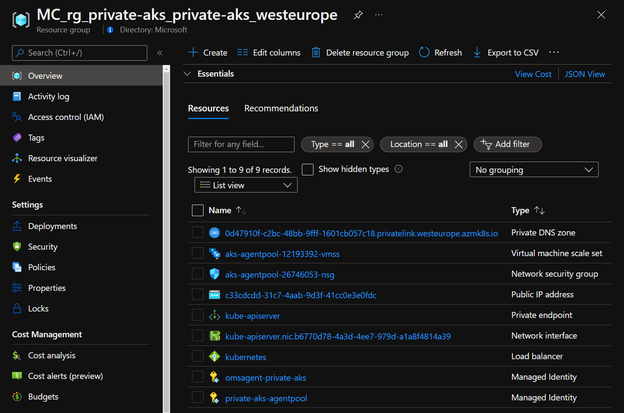Open the View Cost link
Screen dimensions: 624x413
pyautogui.click(x=533, y=74)
